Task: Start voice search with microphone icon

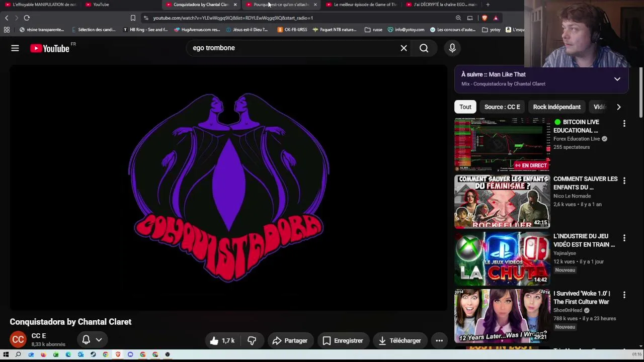Action: pyautogui.click(x=452, y=48)
